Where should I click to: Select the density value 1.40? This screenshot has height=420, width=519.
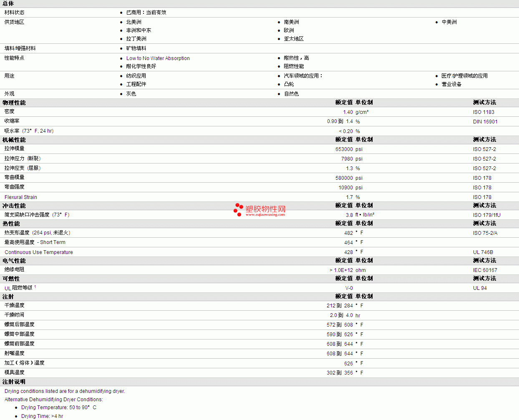tap(348, 112)
